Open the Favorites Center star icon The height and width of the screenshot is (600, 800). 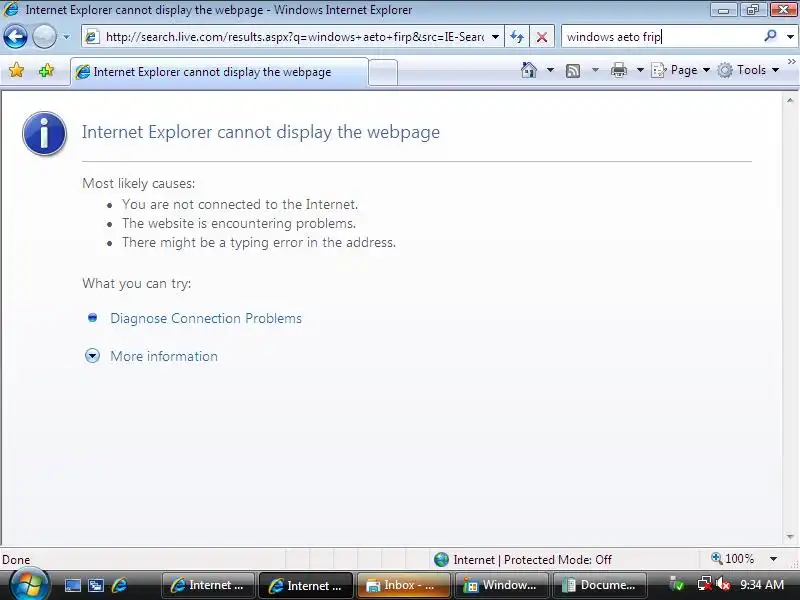(16, 70)
